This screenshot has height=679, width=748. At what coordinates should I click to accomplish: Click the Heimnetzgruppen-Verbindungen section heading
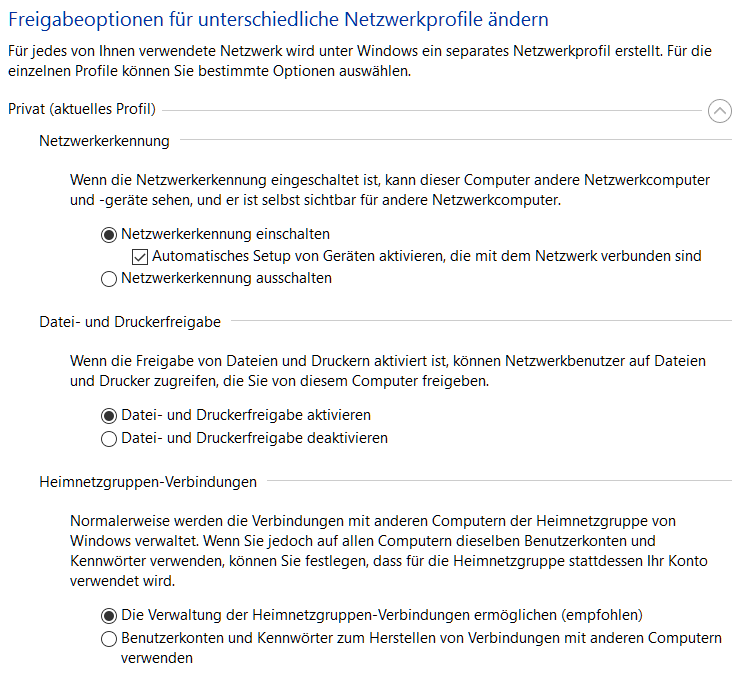click(x=148, y=482)
